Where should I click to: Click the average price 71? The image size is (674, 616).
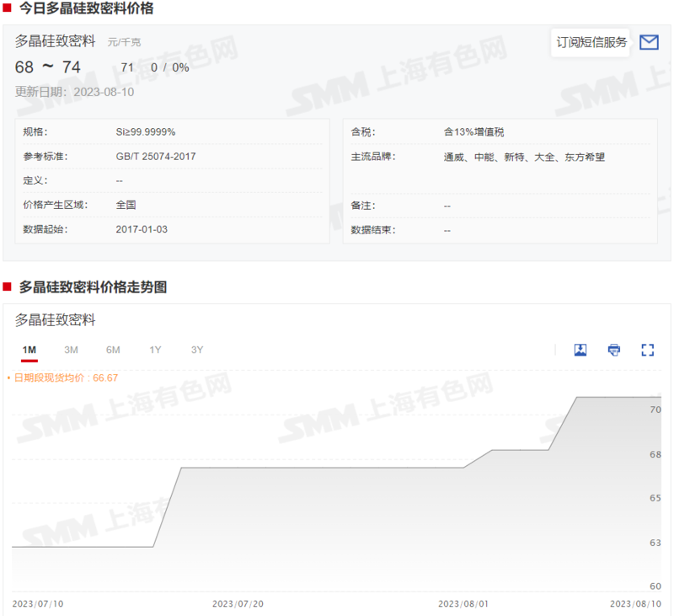[127, 67]
